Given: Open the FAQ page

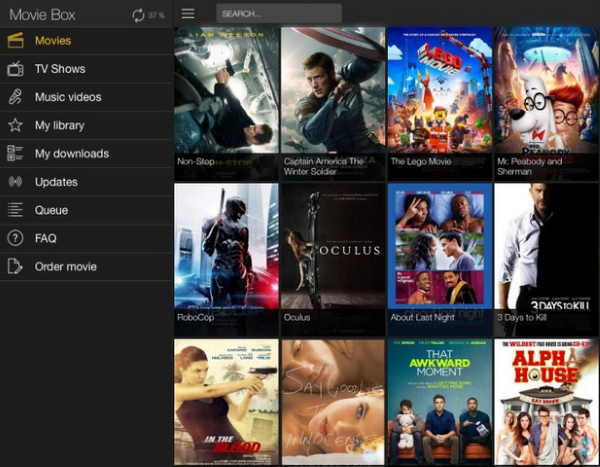Looking at the screenshot, I should (x=86, y=238).
